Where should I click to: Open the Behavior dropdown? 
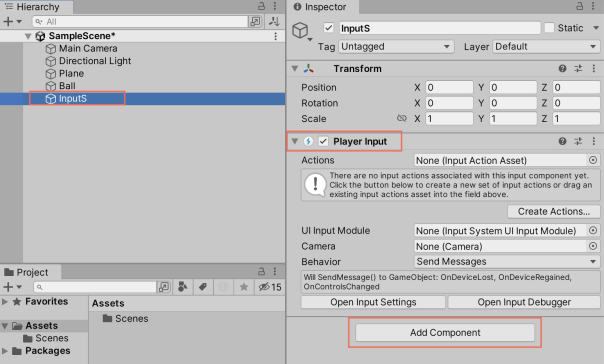click(x=507, y=262)
